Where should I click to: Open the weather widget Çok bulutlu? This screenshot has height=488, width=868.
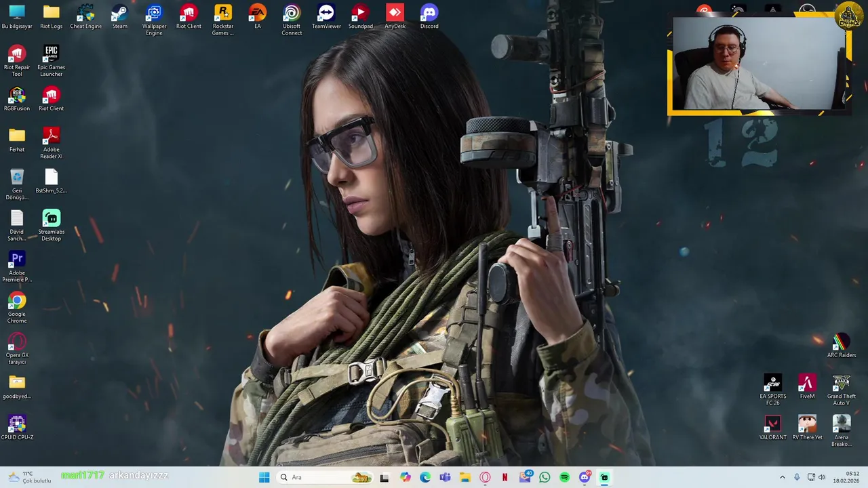tap(28, 477)
